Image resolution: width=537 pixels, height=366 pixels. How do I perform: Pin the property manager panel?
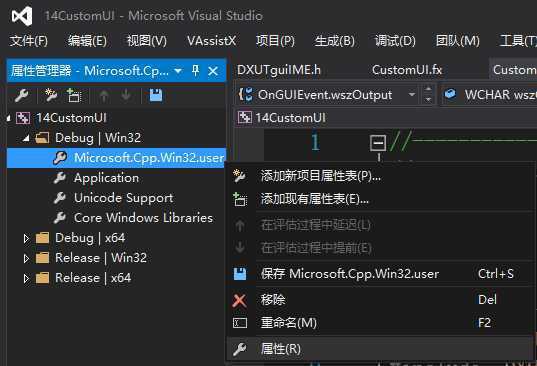pos(196,71)
